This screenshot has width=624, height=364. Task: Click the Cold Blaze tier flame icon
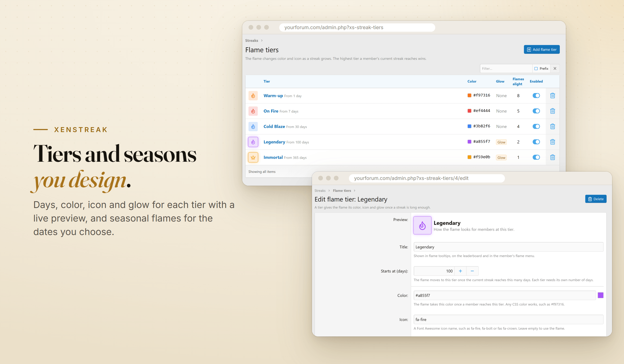point(253,127)
